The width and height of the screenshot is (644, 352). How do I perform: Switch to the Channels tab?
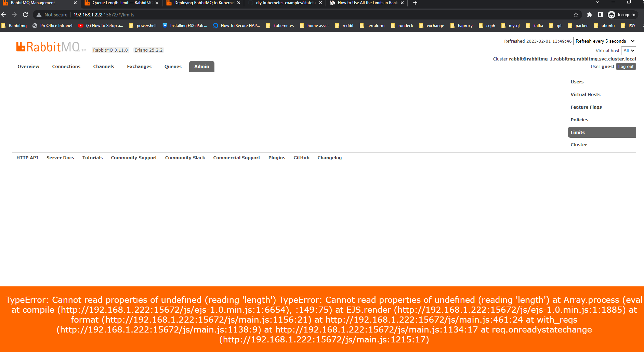[x=104, y=66]
